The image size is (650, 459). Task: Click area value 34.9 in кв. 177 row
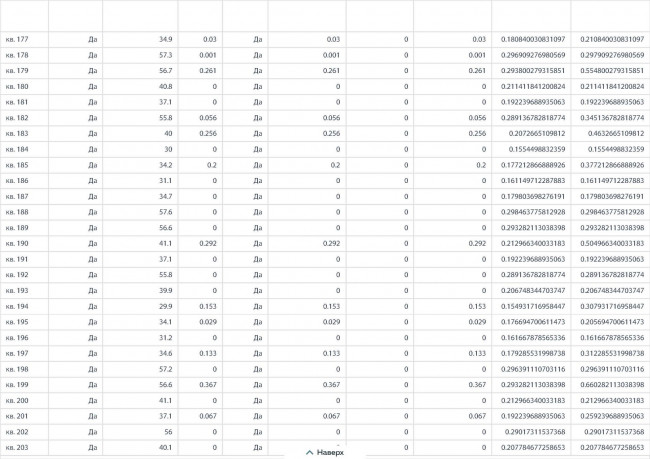click(165, 39)
